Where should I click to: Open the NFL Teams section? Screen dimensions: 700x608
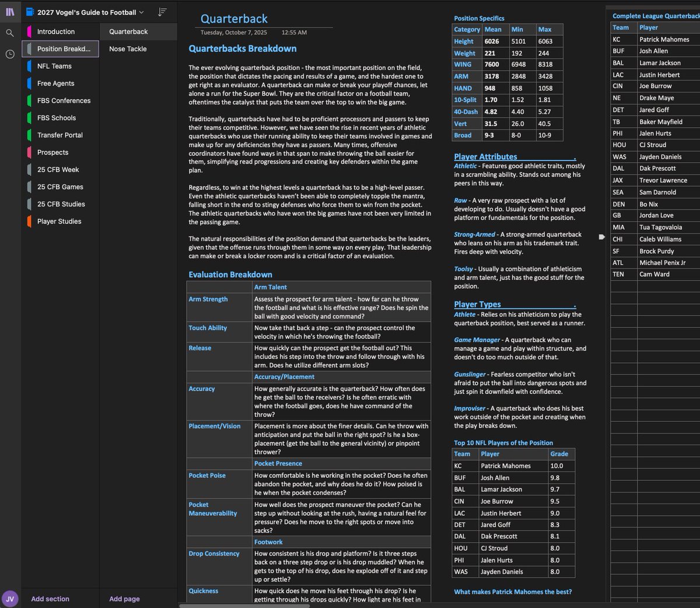60,66
